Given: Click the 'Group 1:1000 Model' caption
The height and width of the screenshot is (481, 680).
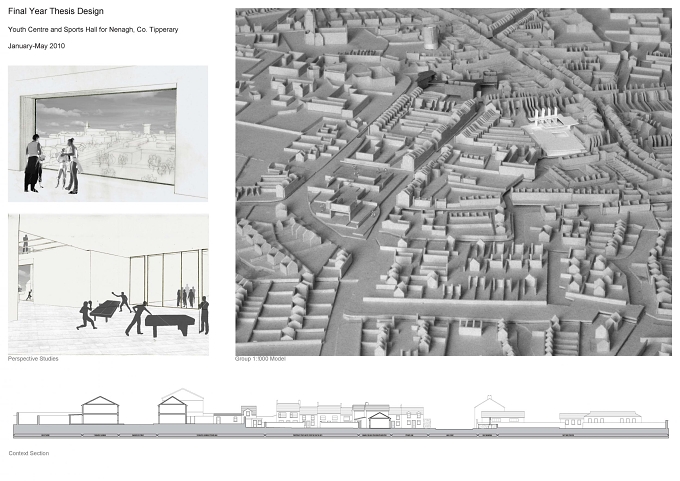Looking at the screenshot, I should coord(260,359).
